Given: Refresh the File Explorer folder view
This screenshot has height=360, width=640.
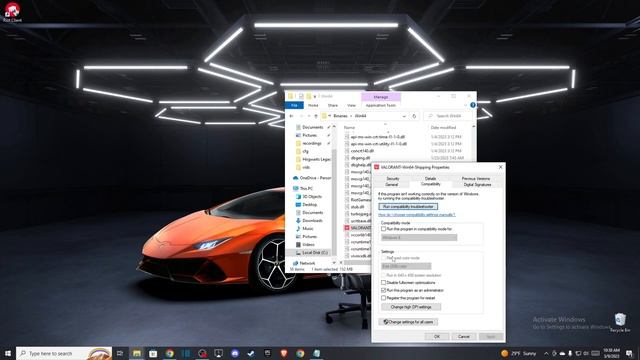Looking at the screenshot, I should (x=414, y=116).
